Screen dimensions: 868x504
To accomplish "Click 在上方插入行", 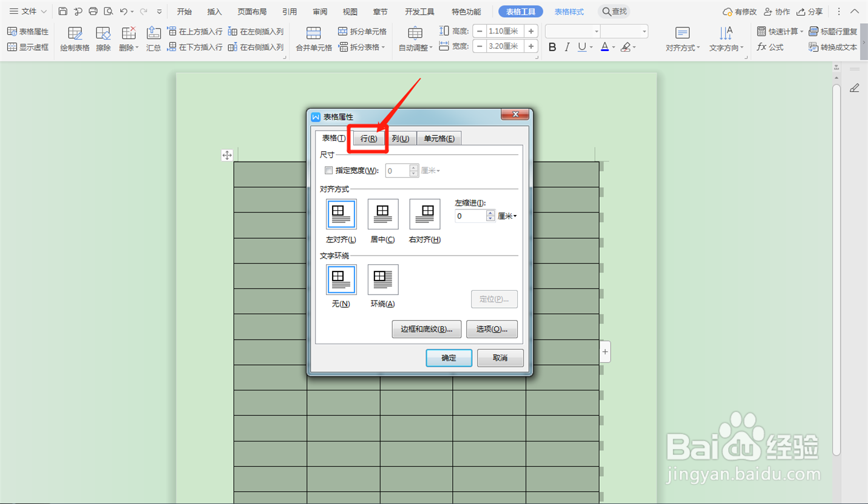I will [195, 32].
